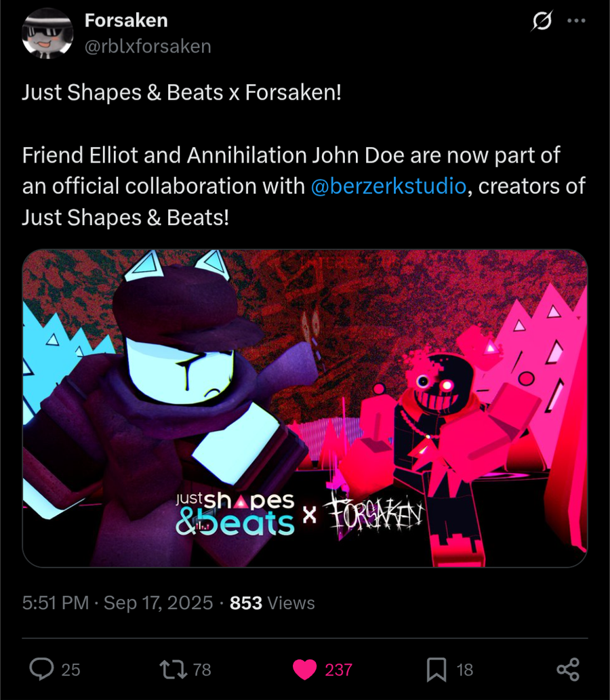610x700 pixels.
Task: Toggle the bookmark icon for this post
Action: (436, 670)
